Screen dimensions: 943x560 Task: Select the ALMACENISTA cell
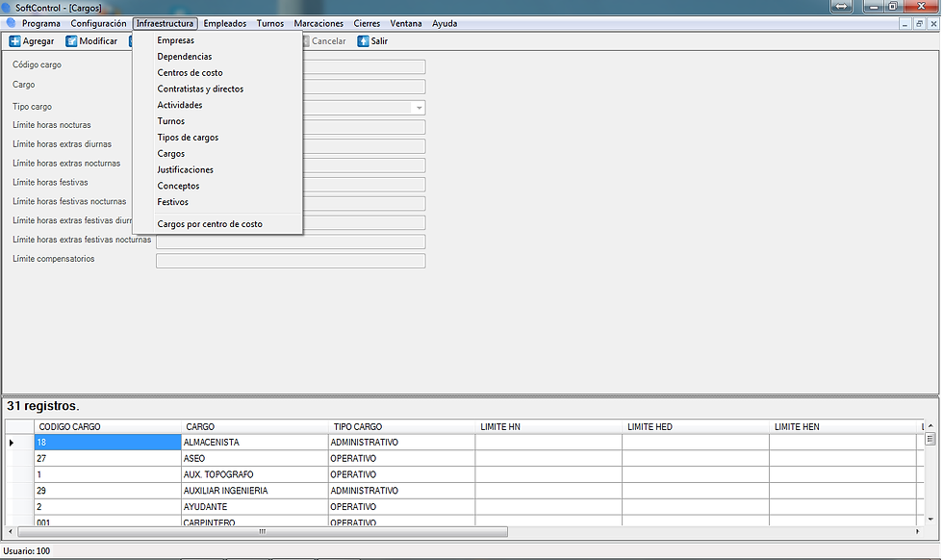[x=254, y=443]
